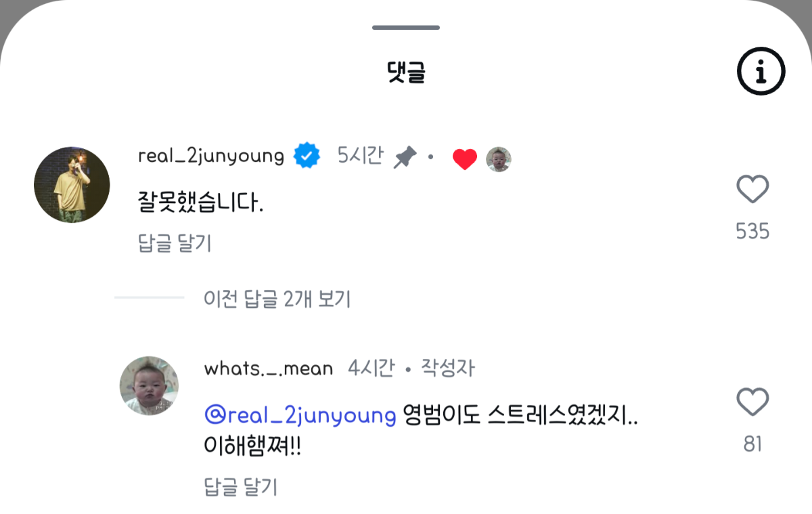Tap the blue verified badge

307,157
